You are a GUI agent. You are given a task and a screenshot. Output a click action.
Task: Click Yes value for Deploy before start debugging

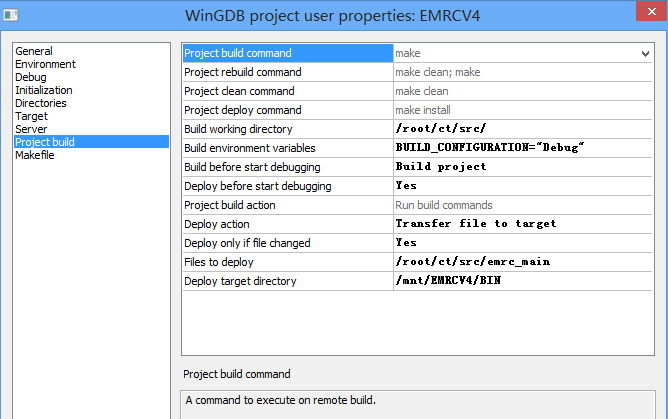523,186
